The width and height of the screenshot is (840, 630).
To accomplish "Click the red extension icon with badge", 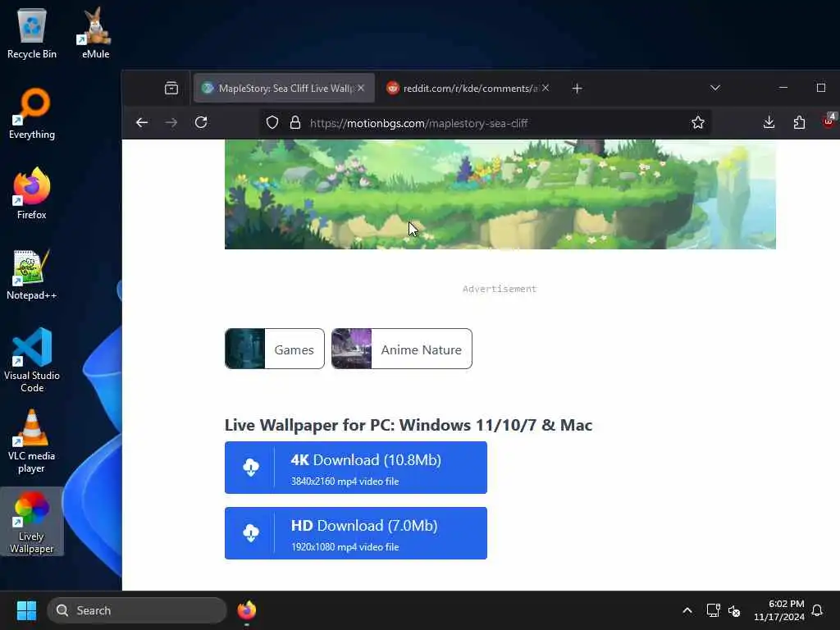I will point(829,121).
